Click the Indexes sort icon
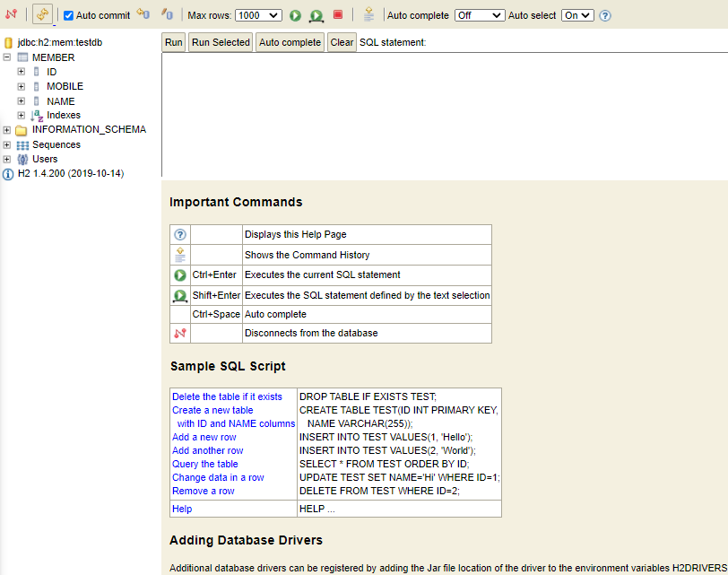The height and width of the screenshot is (575, 728). tap(37, 115)
